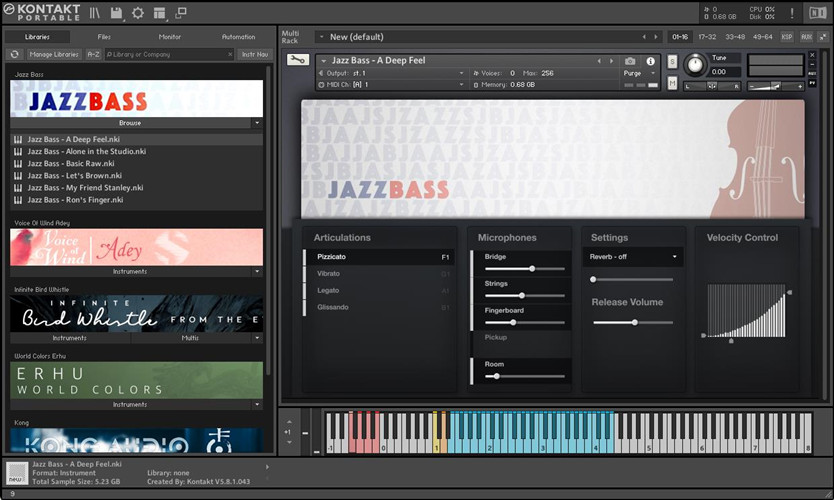Refresh the libraries list
Screen dimensions: 834x500
click(15, 54)
